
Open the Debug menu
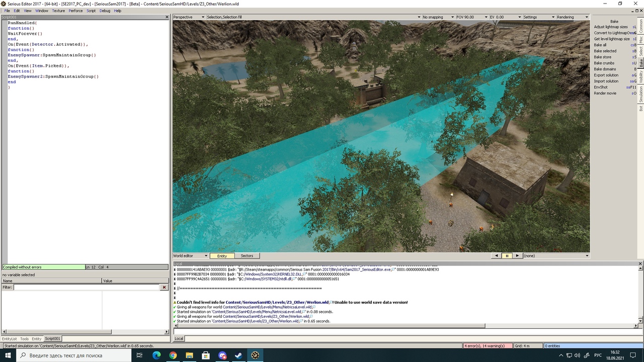coord(105,11)
